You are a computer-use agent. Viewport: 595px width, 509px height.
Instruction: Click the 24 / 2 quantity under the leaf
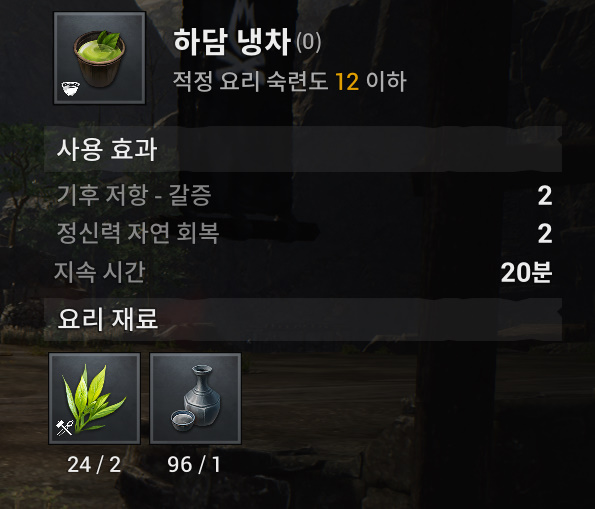pos(94,465)
